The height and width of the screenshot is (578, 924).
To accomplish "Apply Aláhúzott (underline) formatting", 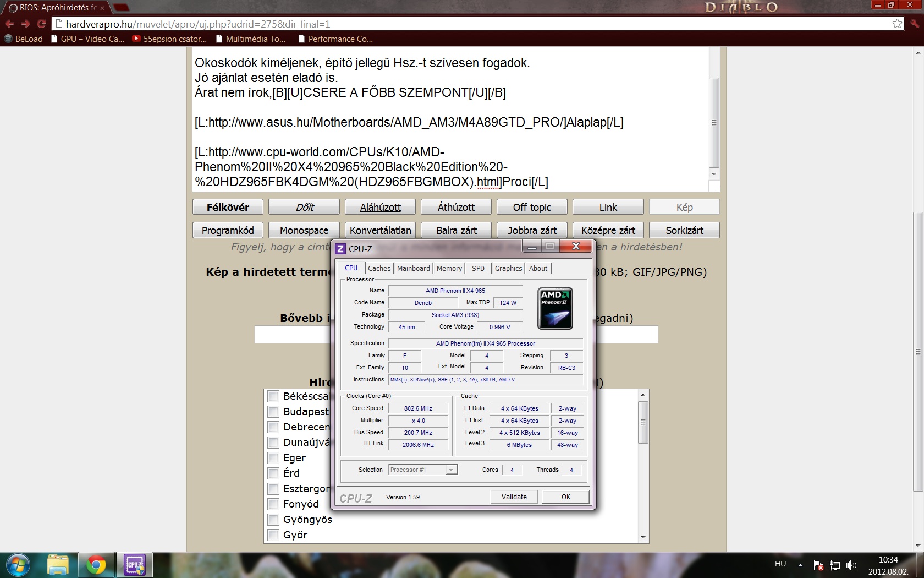I will (x=380, y=207).
